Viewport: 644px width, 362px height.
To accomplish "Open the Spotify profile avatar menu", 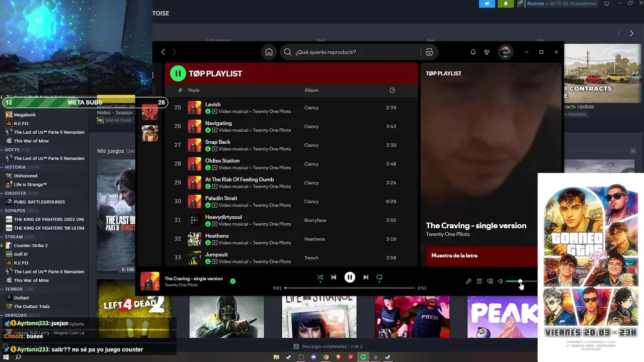I will 505,52.
